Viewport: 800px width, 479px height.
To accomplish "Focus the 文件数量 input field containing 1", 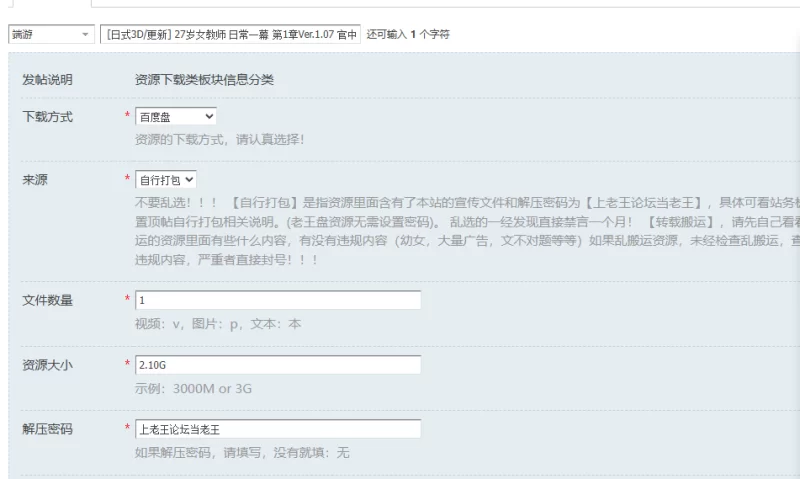I will [278, 300].
